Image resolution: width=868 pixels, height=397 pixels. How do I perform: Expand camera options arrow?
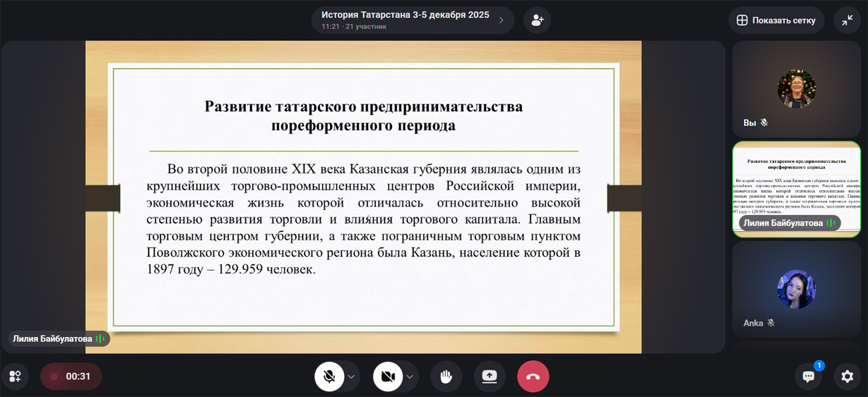coord(409,377)
